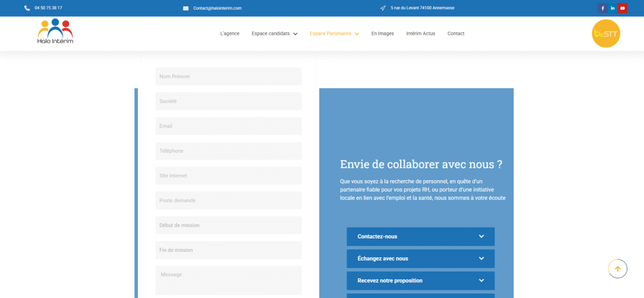Click the location arrow icon
644x298 pixels.
click(x=383, y=8)
